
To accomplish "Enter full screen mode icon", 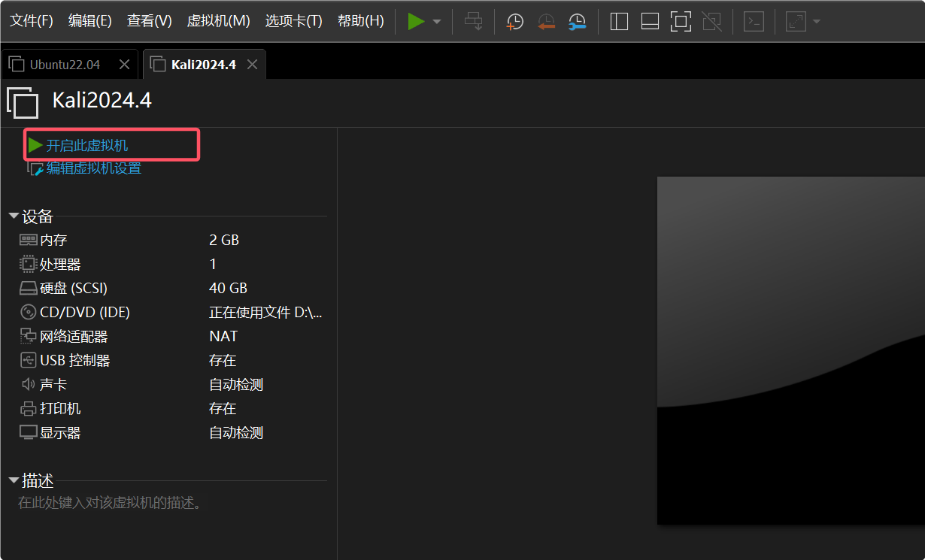I will point(681,21).
